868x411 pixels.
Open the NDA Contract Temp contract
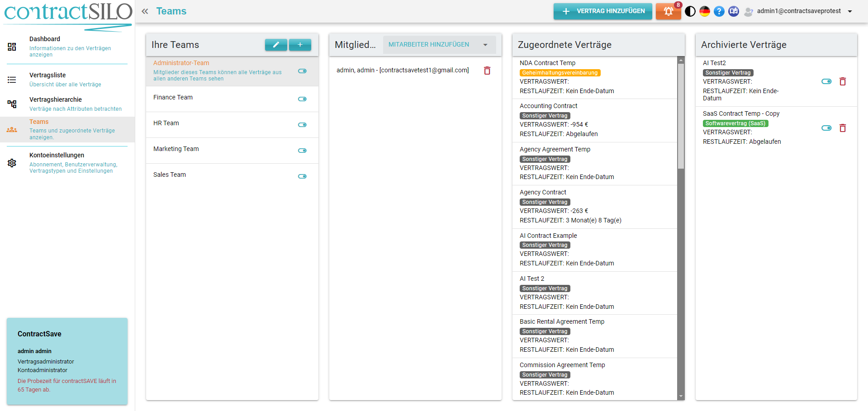[595, 77]
